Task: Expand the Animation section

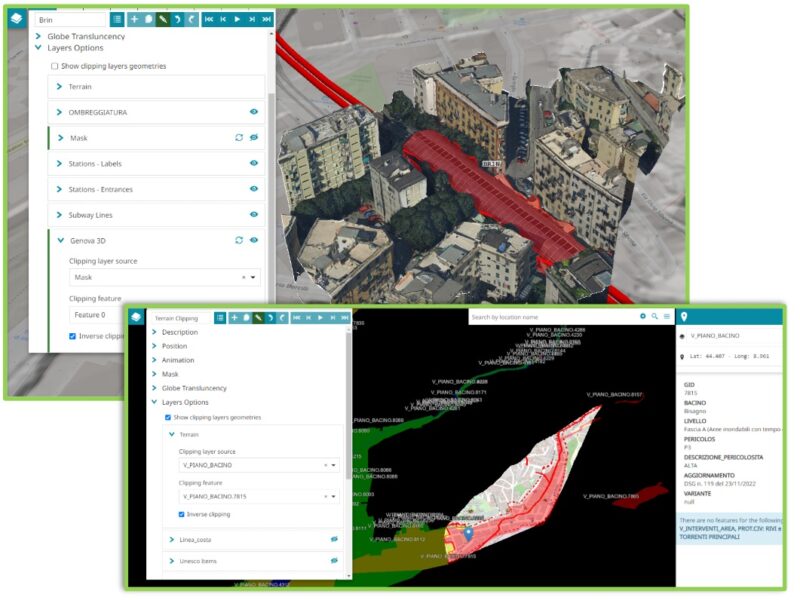Action: click(x=154, y=360)
